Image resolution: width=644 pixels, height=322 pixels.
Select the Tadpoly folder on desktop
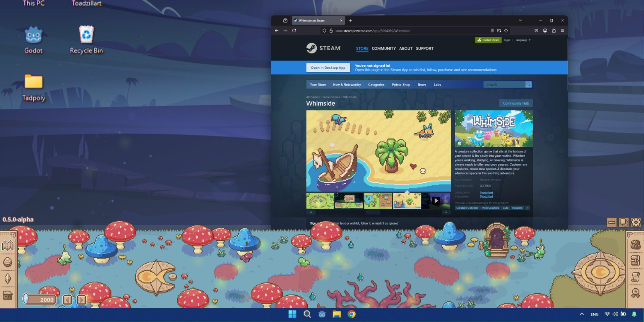[33, 88]
